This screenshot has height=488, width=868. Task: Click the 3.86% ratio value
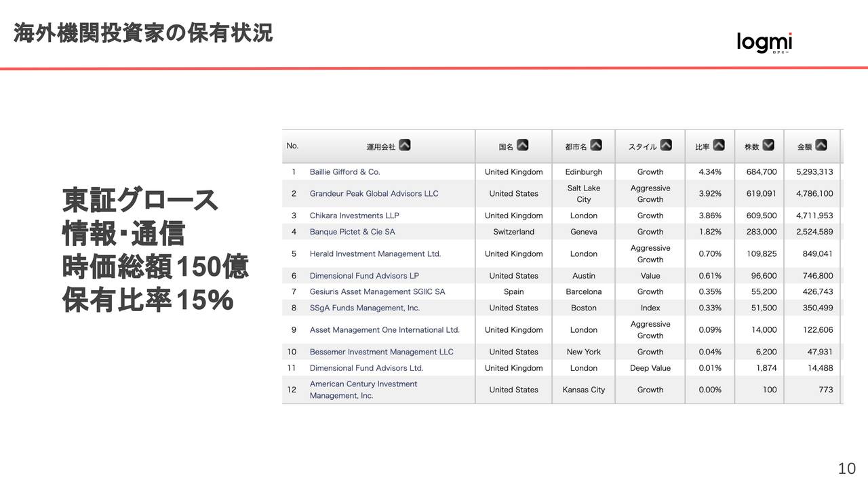[x=710, y=216]
